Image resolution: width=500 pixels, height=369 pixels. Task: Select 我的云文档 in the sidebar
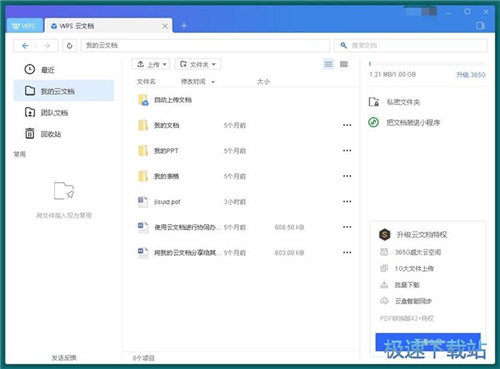click(64, 91)
